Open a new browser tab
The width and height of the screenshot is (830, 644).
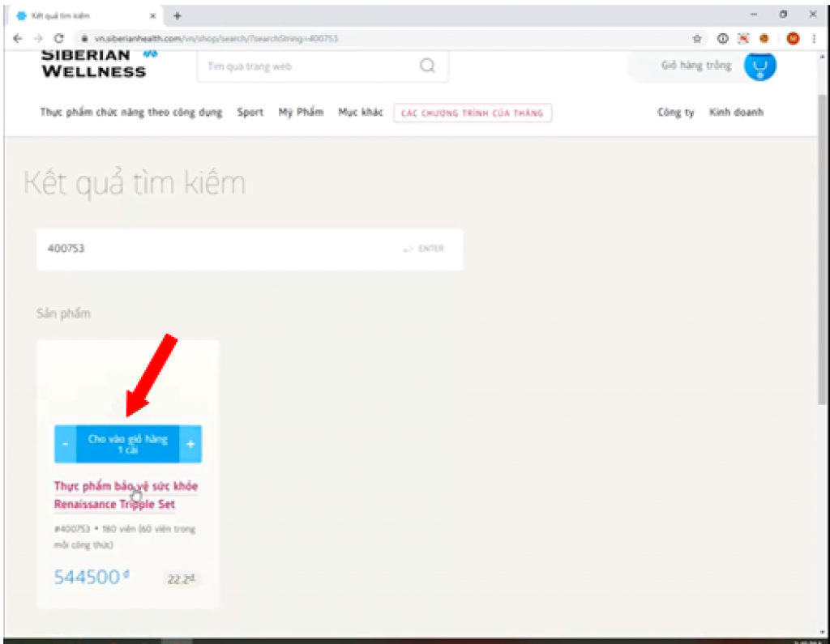178,15
